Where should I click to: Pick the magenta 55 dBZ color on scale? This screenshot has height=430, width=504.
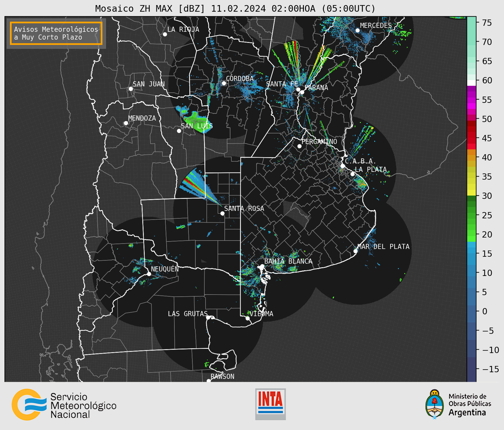[471, 100]
